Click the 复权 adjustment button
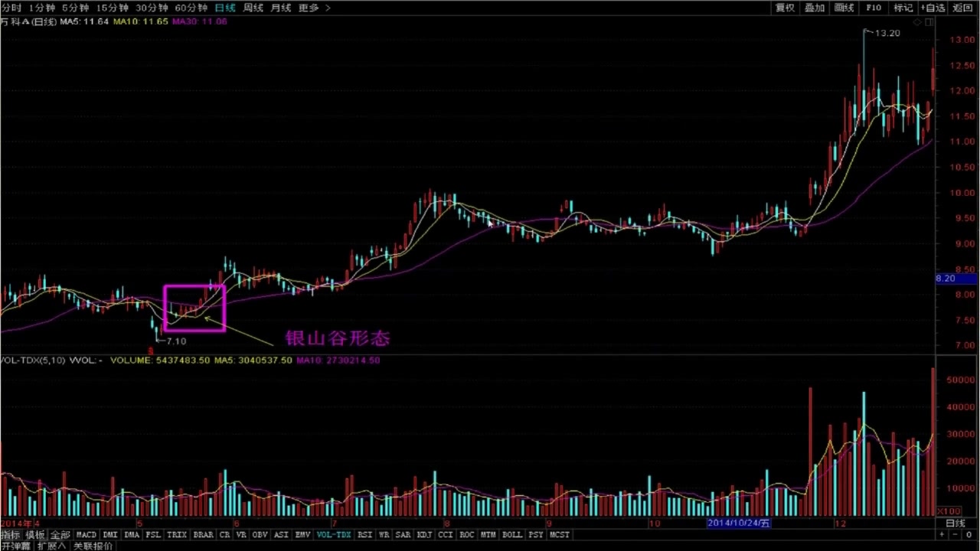Image resolution: width=980 pixels, height=551 pixels. tap(786, 8)
